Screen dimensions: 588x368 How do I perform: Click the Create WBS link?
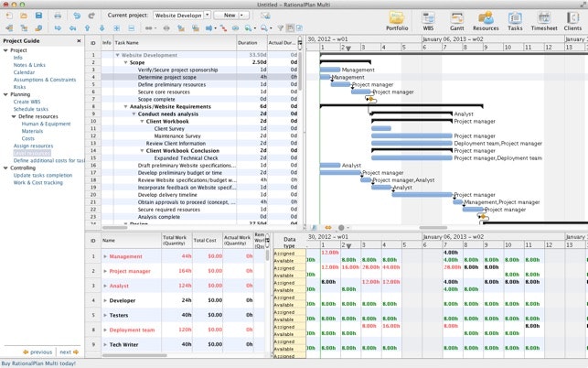[27, 102]
